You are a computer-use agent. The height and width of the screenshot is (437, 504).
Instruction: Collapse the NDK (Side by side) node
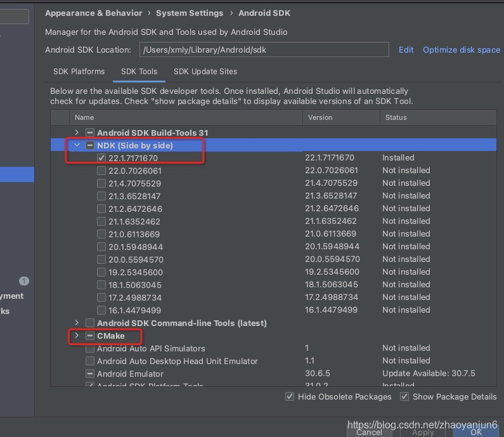(x=77, y=145)
